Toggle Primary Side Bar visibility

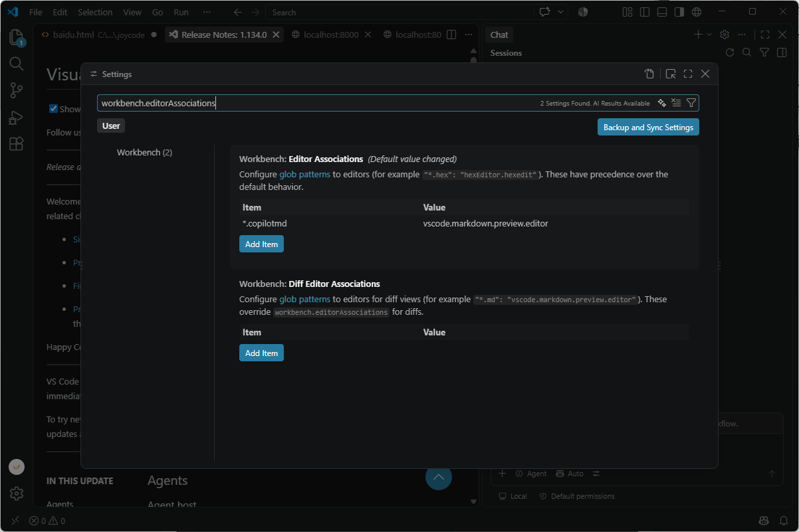pyautogui.click(x=645, y=12)
